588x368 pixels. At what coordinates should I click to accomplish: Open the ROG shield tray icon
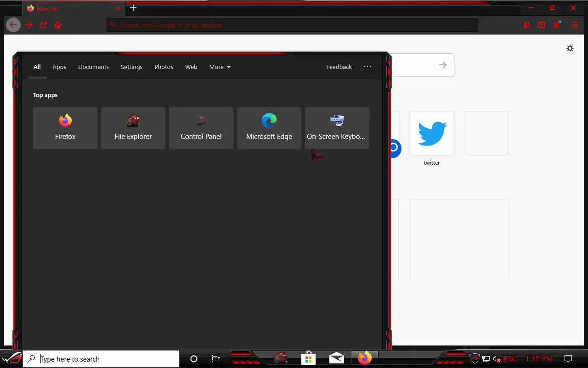pyautogui.click(x=475, y=359)
